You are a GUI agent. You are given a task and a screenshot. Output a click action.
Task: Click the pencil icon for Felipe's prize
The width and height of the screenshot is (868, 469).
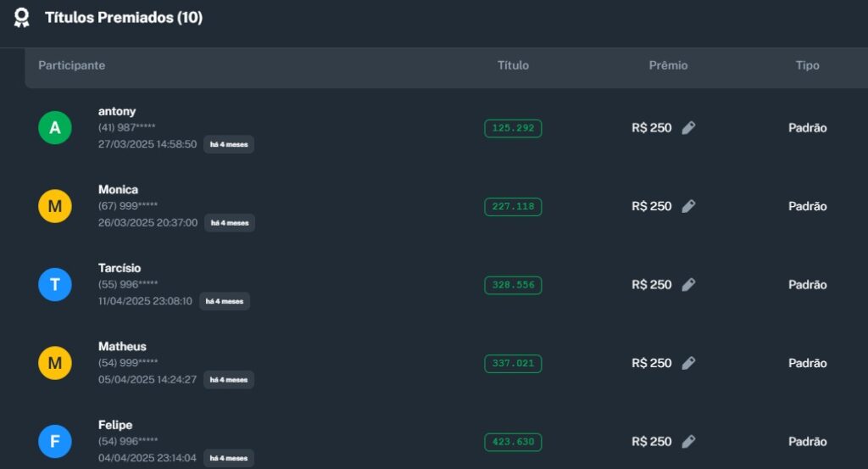tap(688, 442)
